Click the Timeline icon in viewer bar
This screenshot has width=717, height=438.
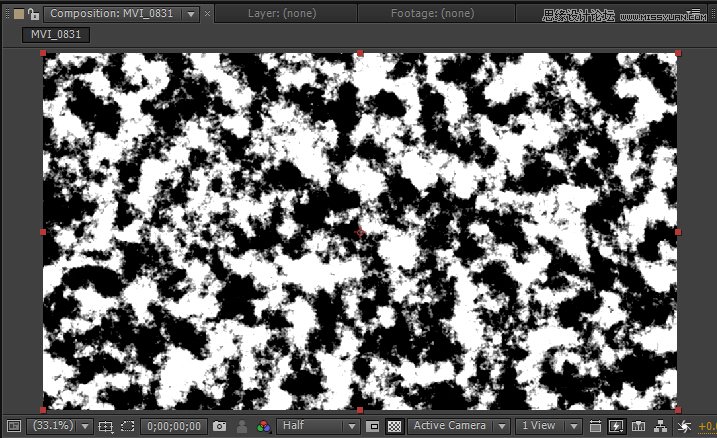point(638,426)
